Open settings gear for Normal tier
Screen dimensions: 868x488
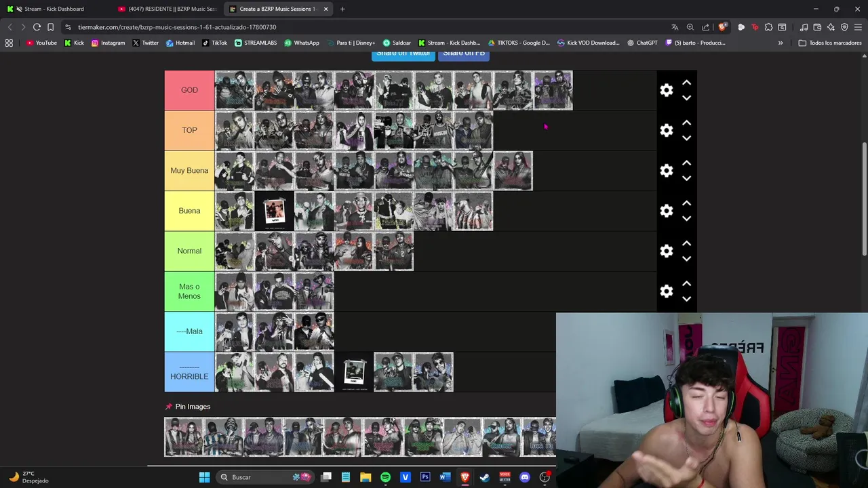pyautogui.click(x=667, y=251)
